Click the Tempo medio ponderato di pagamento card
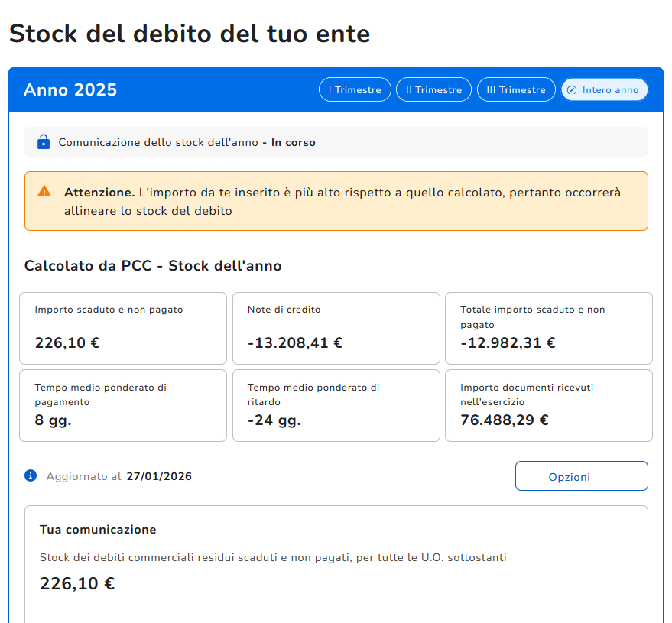672x623 pixels. [123, 405]
